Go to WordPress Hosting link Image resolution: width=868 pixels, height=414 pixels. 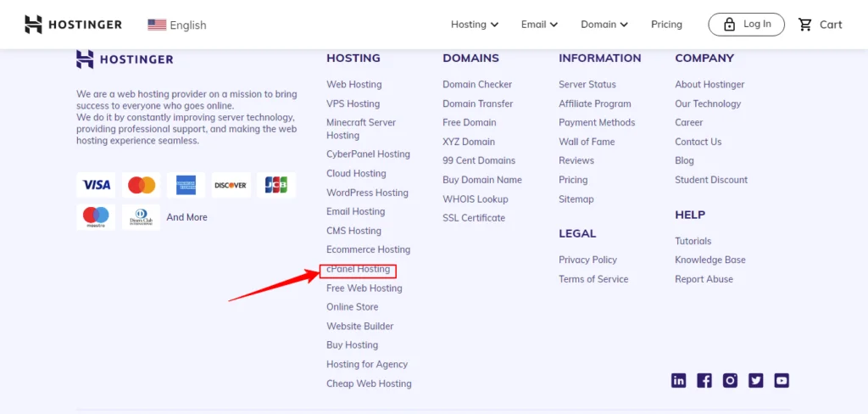pyautogui.click(x=367, y=193)
